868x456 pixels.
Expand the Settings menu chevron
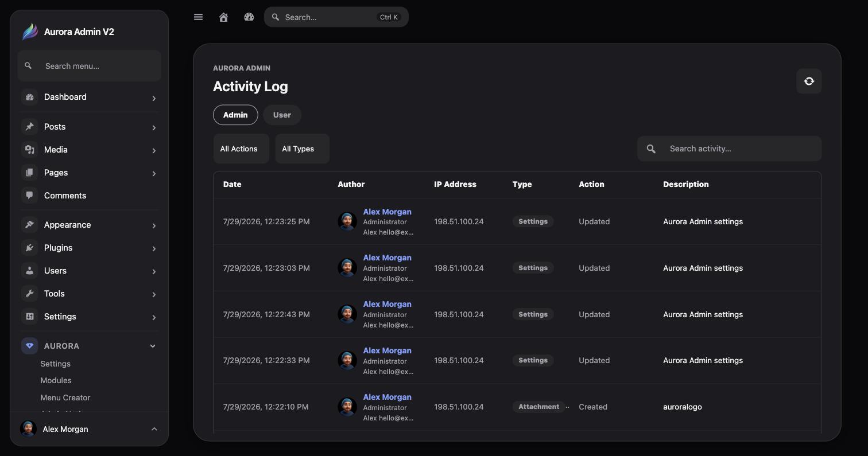pyautogui.click(x=154, y=317)
